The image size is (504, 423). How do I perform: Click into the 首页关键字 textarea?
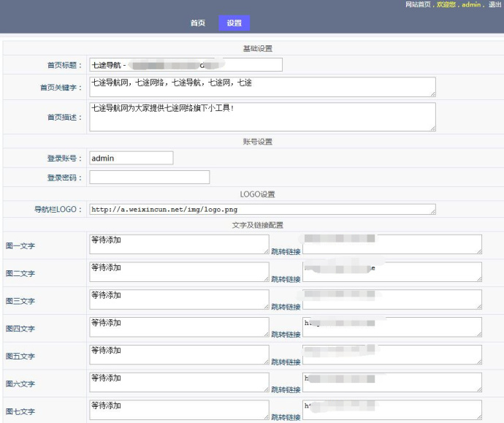click(262, 87)
